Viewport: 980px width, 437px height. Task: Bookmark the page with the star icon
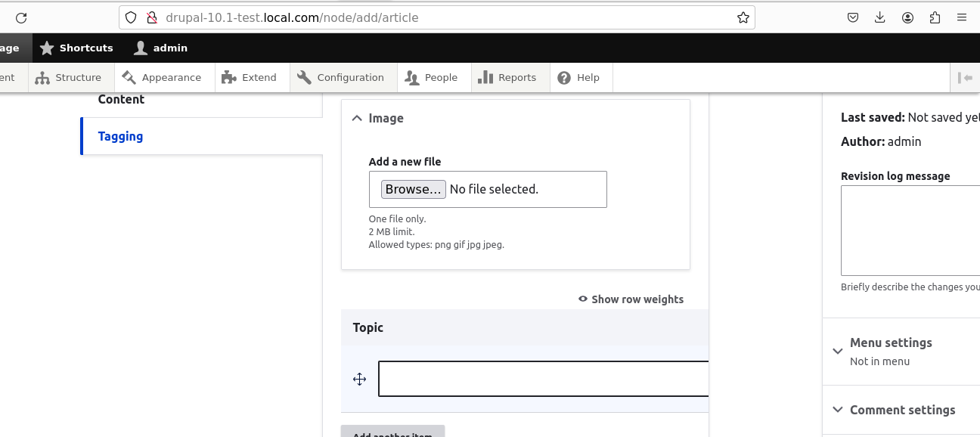(743, 17)
